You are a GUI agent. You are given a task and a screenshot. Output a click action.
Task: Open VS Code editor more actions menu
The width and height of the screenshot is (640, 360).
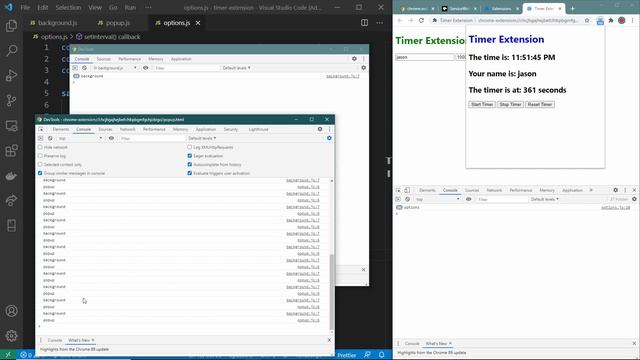[380, 23]
